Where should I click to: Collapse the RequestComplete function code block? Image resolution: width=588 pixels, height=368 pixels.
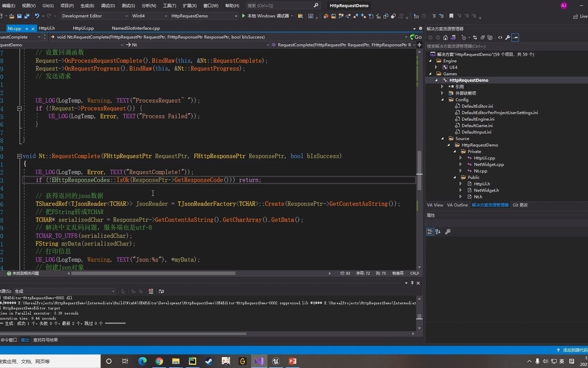click(19, 156)
